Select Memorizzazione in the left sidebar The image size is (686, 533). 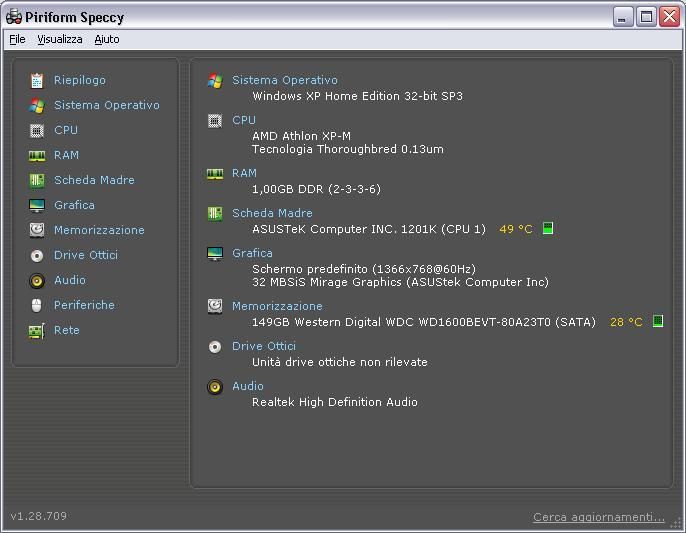click(x=99, y=230)
